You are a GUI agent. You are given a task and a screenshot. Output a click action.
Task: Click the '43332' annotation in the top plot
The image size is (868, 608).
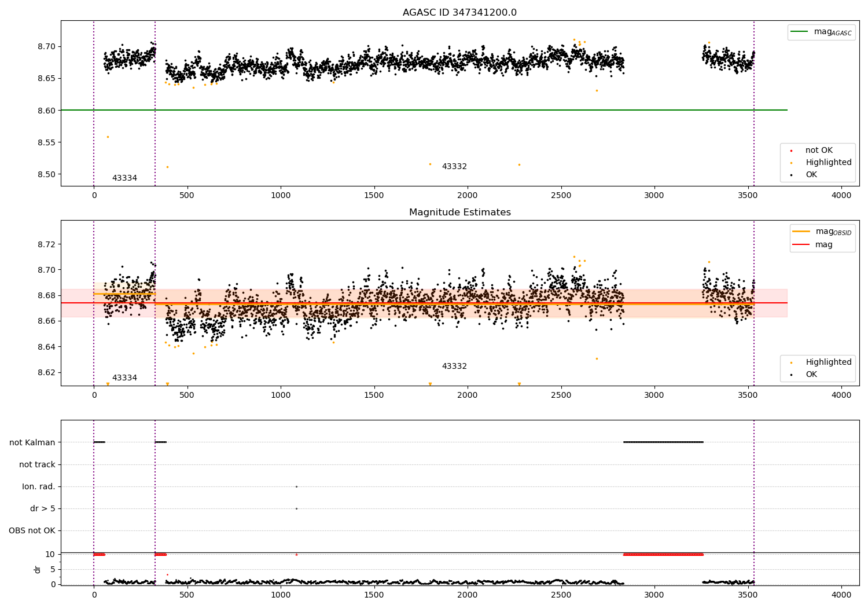454,167
